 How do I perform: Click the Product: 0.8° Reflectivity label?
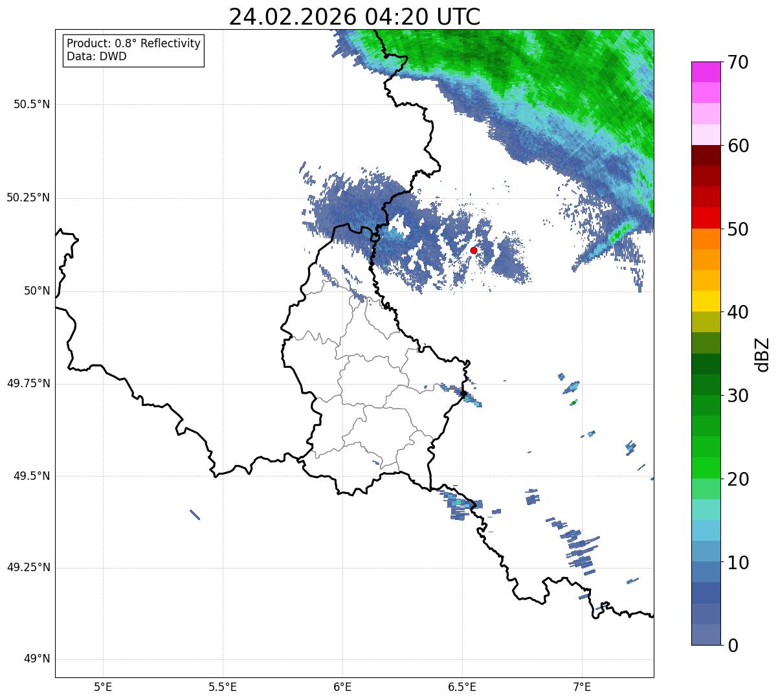[134, 43]
